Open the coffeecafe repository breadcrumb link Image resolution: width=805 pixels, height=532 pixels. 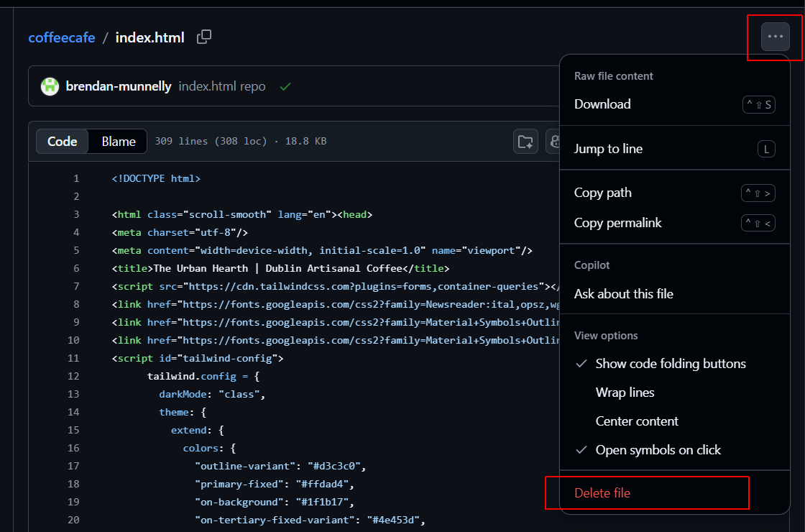[x=62, y=37]
